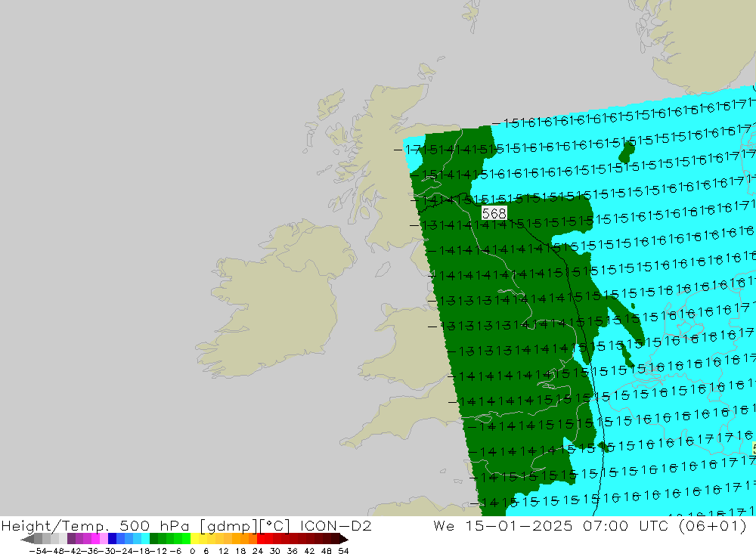Select the cyan swatch in the legend
Image resolution: width=756 pixels, height=554 pixels.
(x=145, y=539)
